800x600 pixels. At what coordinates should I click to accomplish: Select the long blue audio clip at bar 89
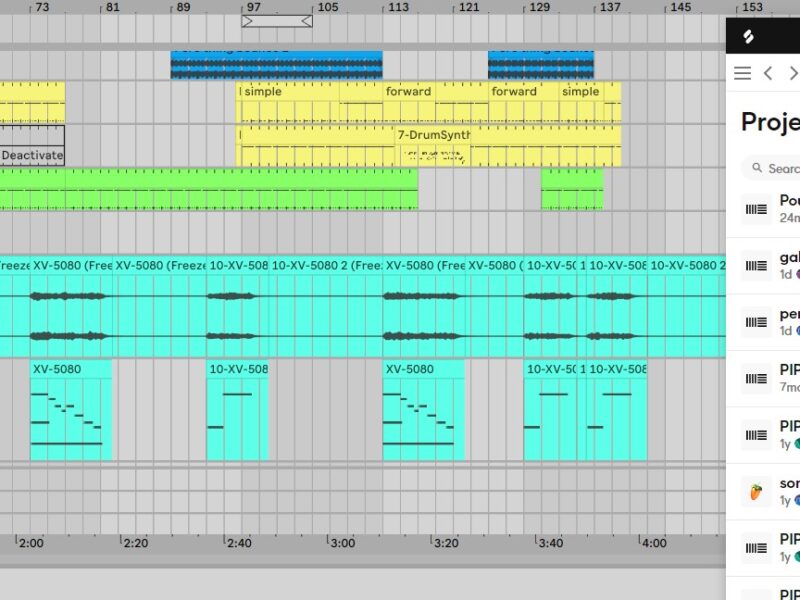coord(277,65)
